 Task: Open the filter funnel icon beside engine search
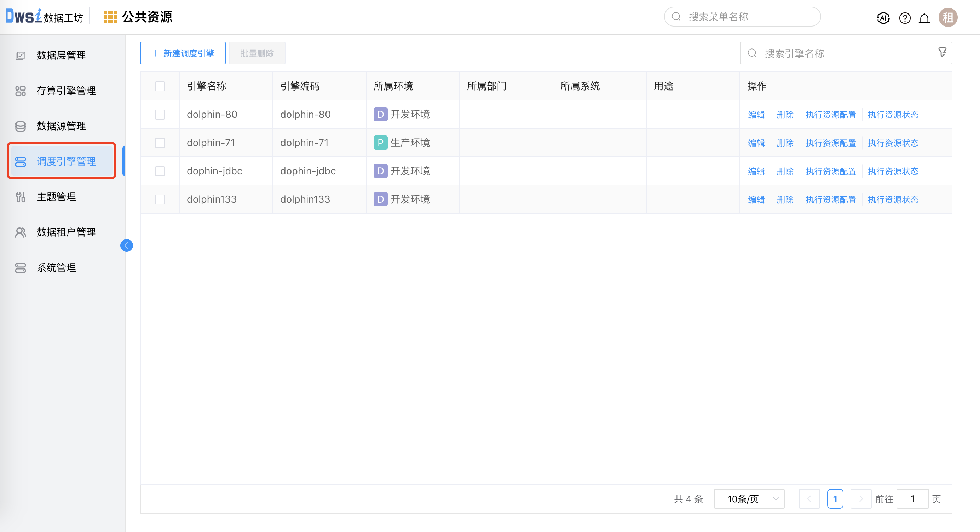pos(942,52)
